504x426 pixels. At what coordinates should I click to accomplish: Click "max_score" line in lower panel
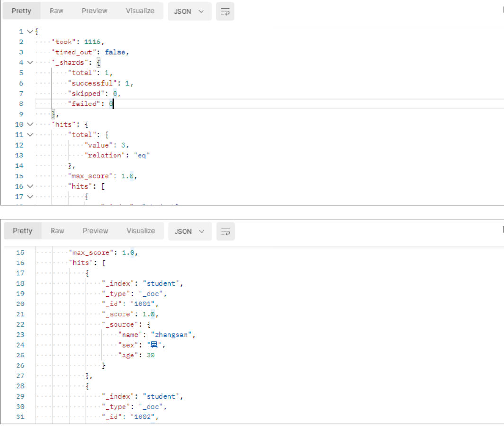(104, 252)
